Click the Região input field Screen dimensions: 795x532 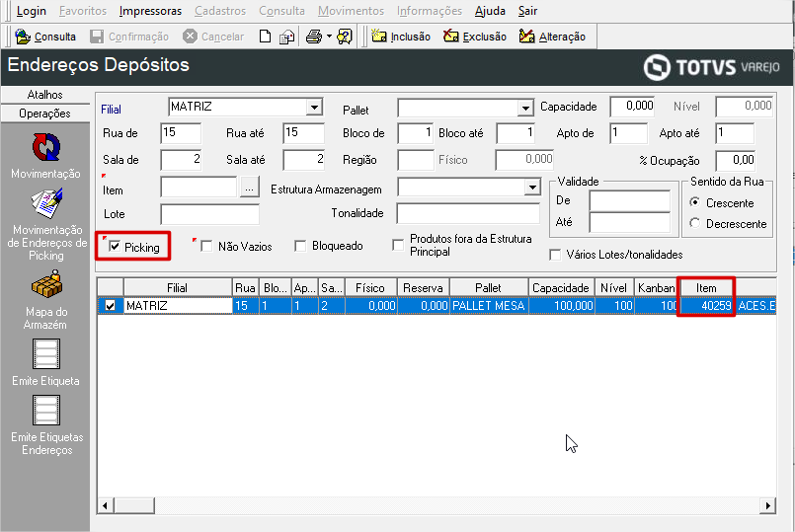click(416, 160)
